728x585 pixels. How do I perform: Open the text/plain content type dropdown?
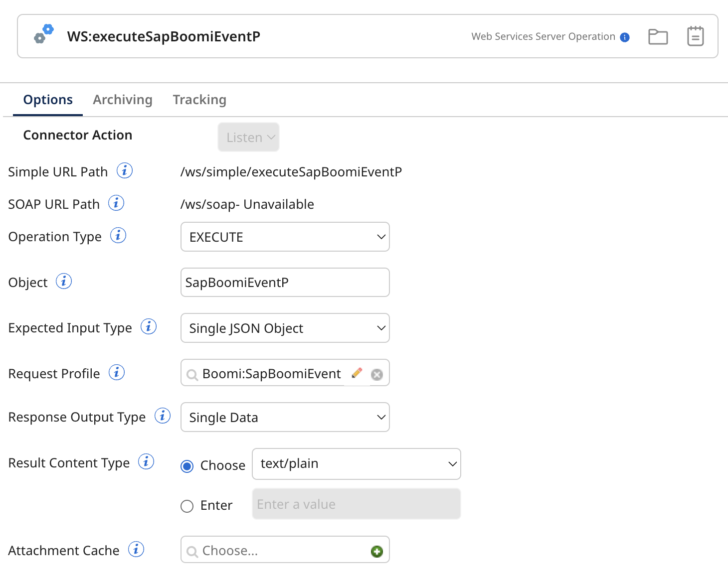pyautogui.click(x=356, y=463)
